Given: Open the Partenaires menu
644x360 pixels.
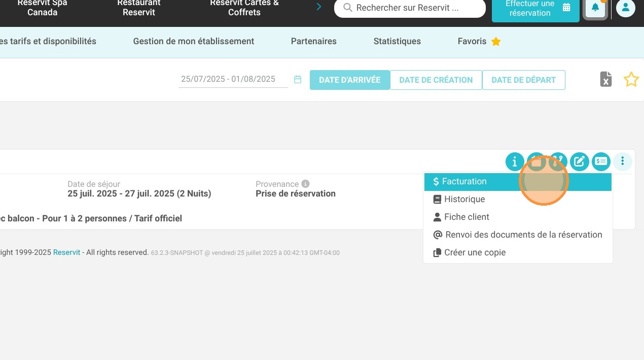Looking at the screenshot, I should pos(314,41).
